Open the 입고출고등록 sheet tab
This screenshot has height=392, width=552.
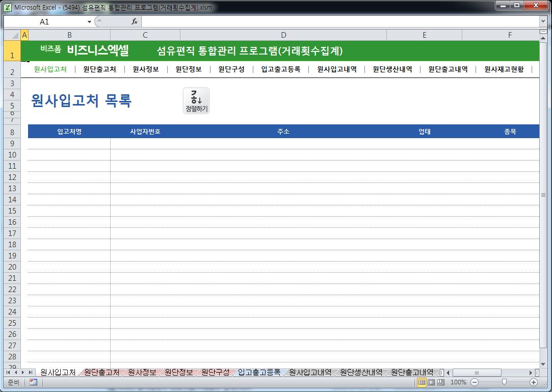[259, 373]
